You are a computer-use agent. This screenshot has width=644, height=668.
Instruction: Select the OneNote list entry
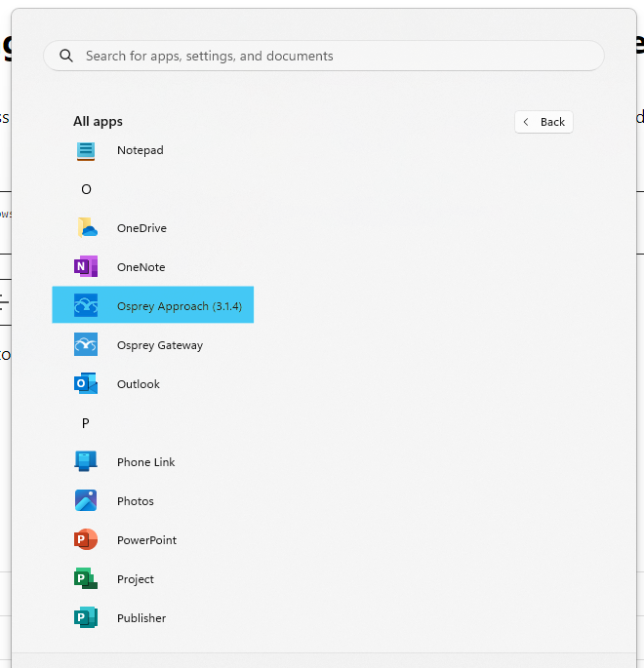152,267
